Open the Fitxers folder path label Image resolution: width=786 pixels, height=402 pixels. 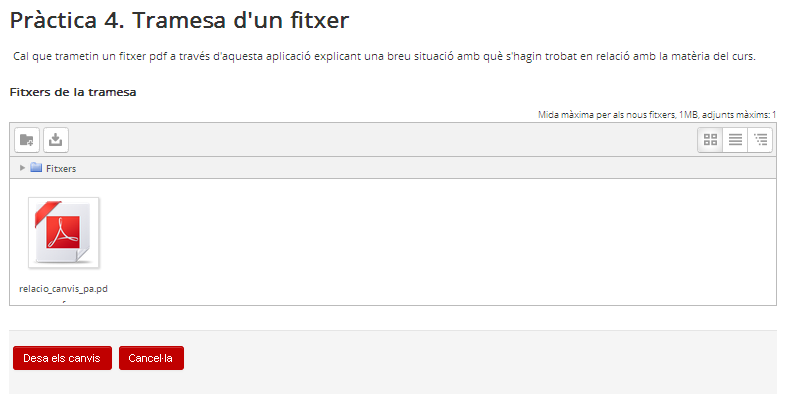(61, 169)
